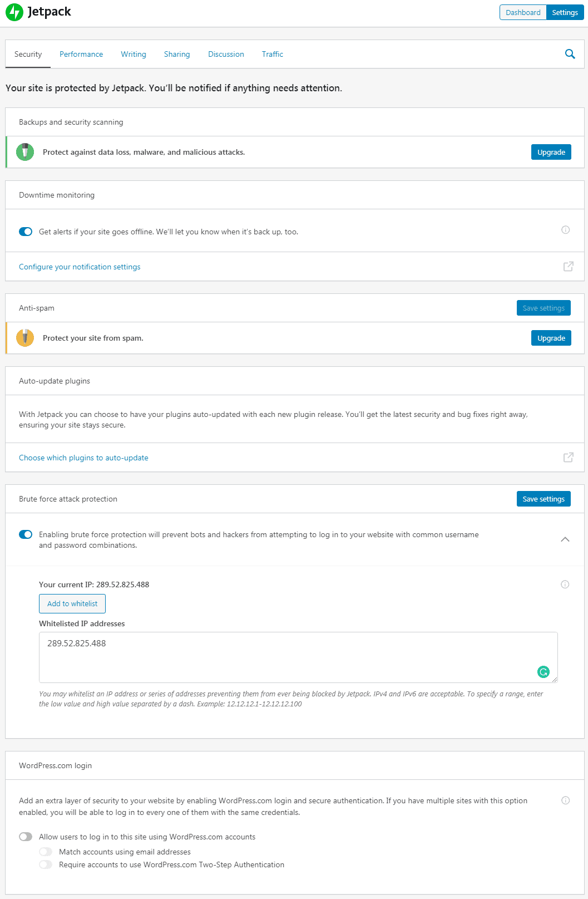The image size is (588, 899).
Task: Click info icon for Downtime monitoring
Action: pos(565,230)
